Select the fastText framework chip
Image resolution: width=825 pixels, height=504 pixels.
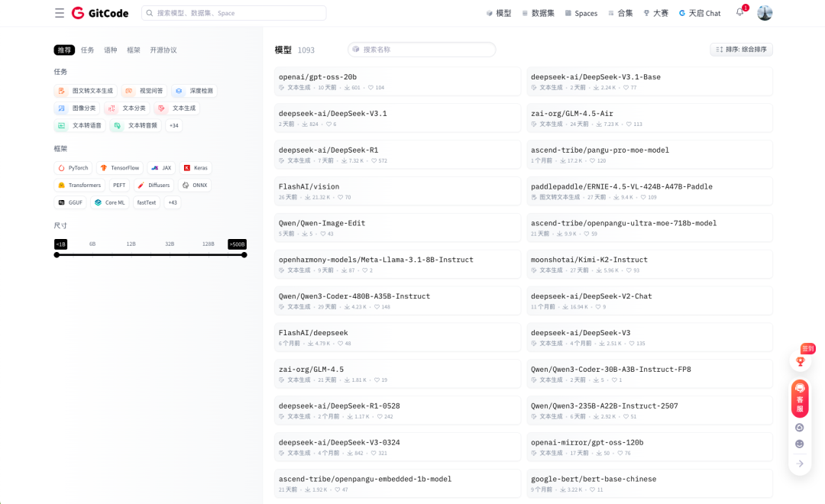[146, 202]
